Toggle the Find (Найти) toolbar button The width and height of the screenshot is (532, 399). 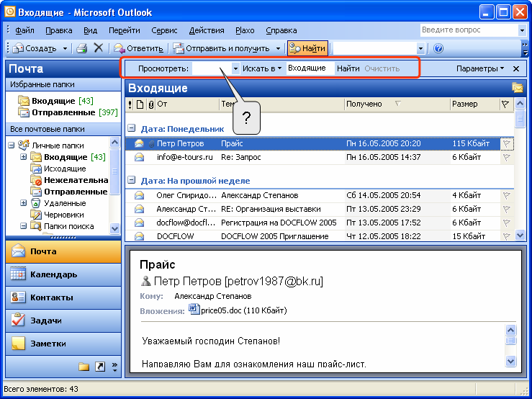pyautogui.click(x=307, y=48)
